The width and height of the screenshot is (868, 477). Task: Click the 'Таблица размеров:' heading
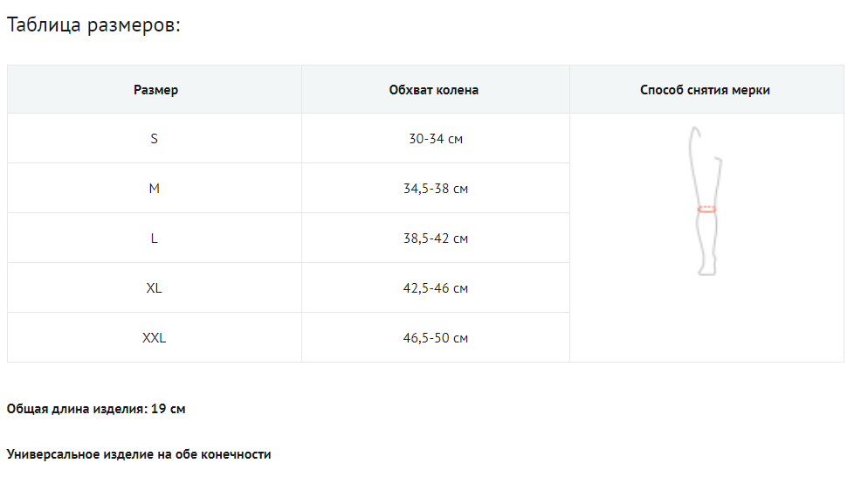[93, 24]
